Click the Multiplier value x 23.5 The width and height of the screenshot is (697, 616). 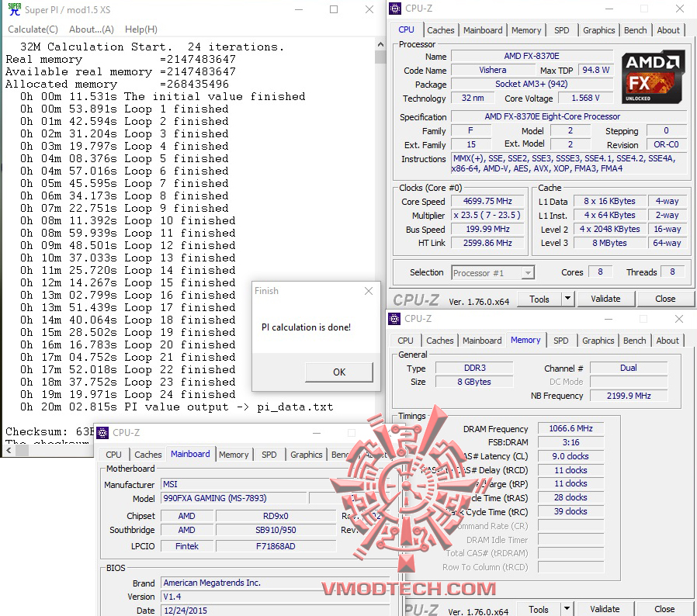[x=487, y=215]
